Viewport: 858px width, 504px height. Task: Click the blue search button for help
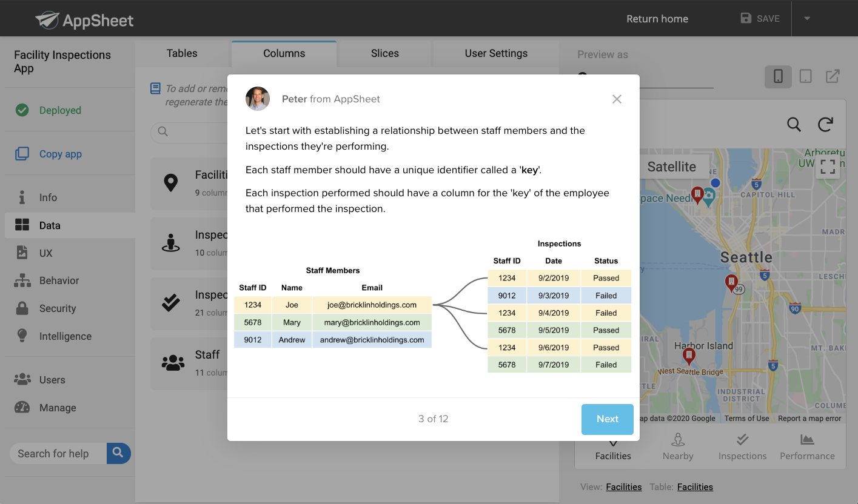[118, 453]
